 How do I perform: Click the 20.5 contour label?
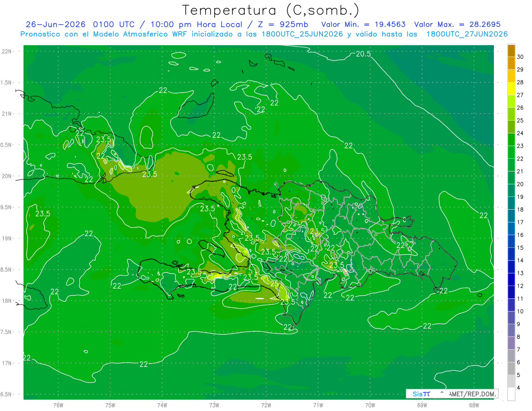point(363,54)
